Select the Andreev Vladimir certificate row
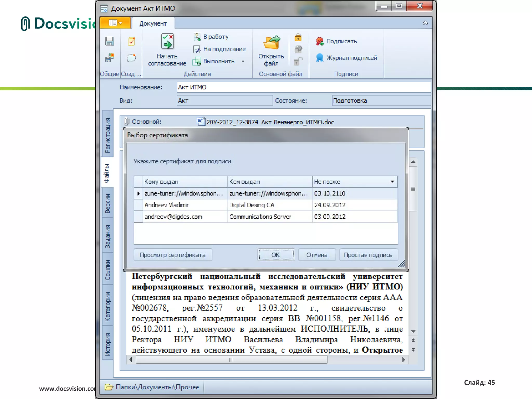Image resolution: width=532 pixels, height=399 pixels. tap(266, 205)
